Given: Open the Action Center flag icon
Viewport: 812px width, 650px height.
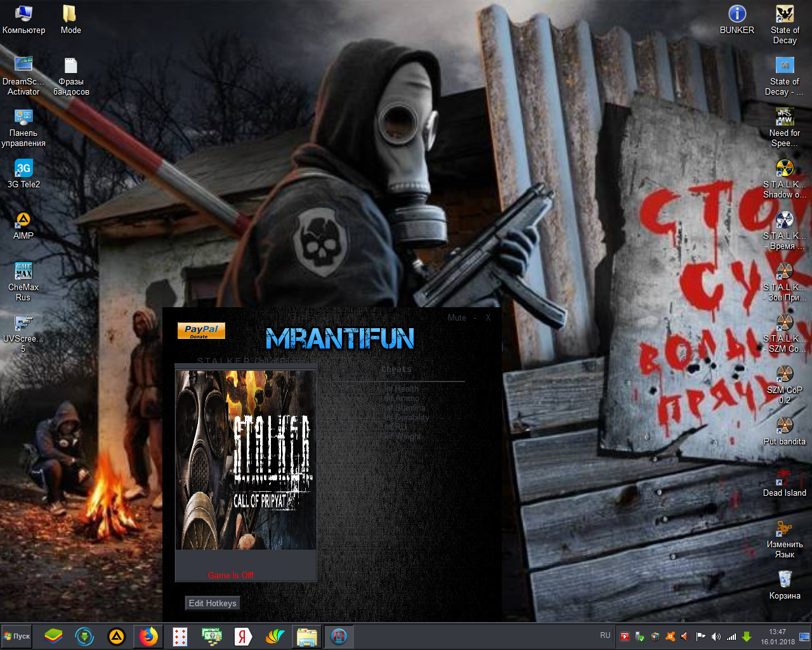Looking at the screenshot, I should 701,637.
